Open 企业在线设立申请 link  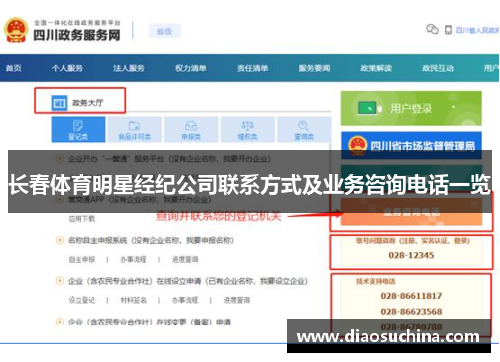pyautogui.click(x=187, y=281)
